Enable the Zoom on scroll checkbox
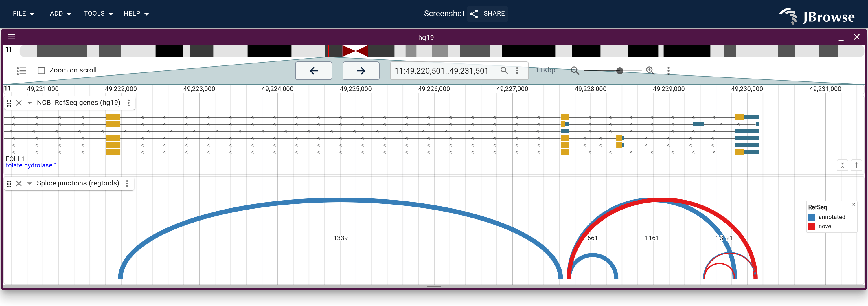The height and width of the screenshot is (306, 868). 41,70
